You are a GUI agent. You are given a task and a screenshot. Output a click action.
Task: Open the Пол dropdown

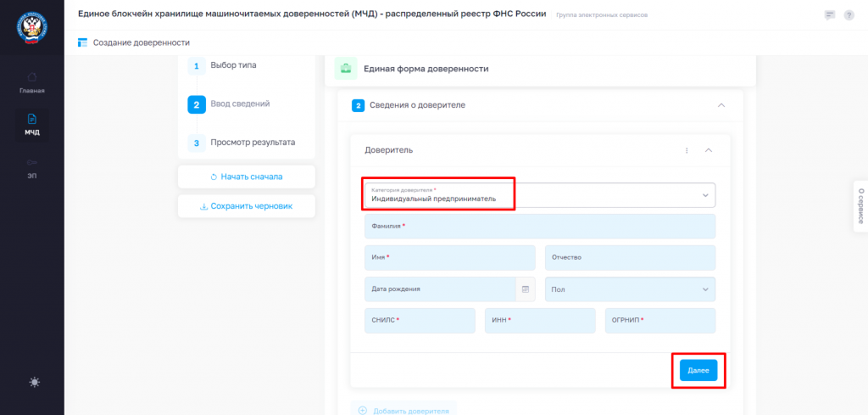click(x=630, y=289)
